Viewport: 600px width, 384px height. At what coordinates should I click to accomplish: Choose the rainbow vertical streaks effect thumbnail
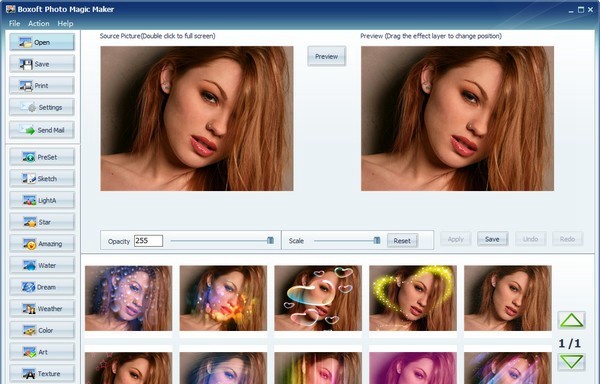[318, 368]
